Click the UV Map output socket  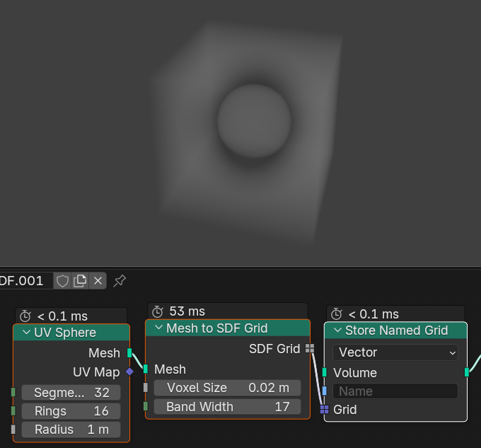[129, 372]
